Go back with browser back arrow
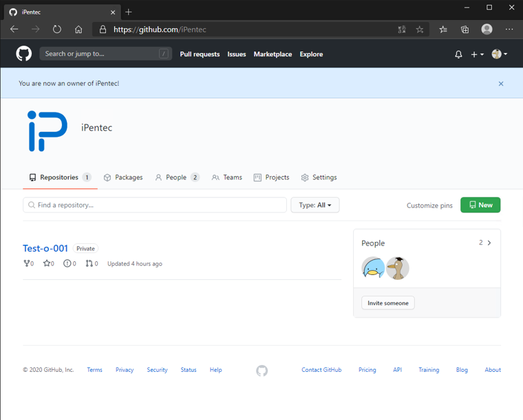 14,30
